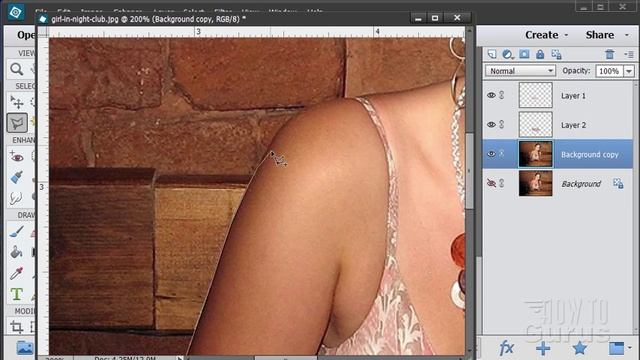This screenshot has height=360, width=640.
Task: Toggle link icon on Background layer
Action: [502, 184]
